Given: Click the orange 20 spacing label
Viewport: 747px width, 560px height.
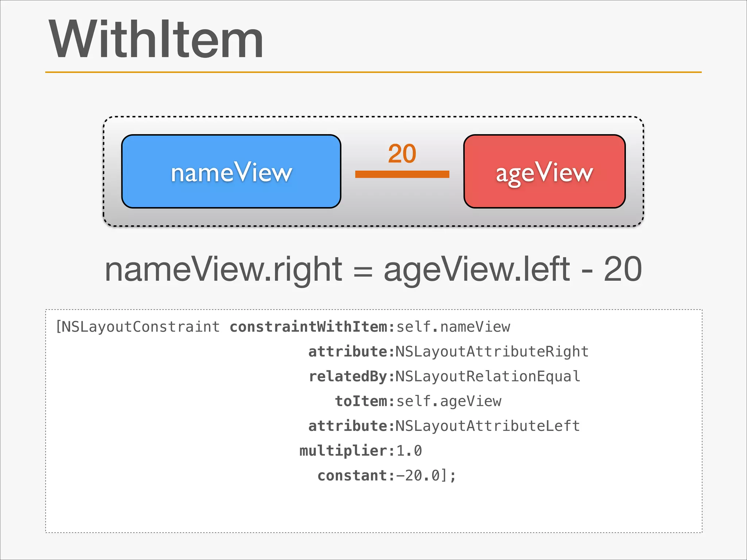Looking at the screenshot, I should [402, 153].
